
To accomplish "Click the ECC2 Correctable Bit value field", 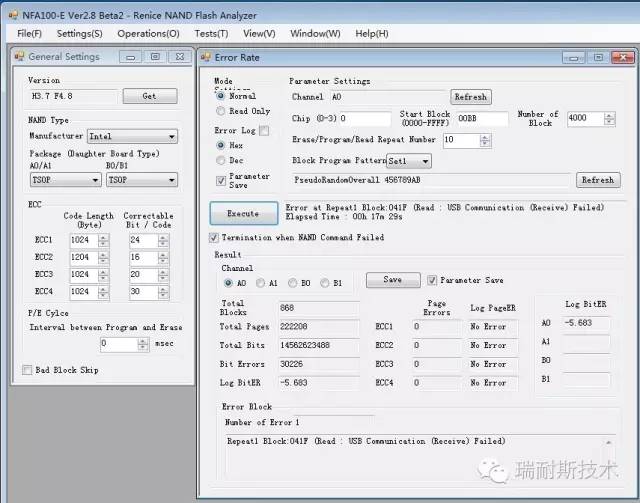I will click(144, 258).
